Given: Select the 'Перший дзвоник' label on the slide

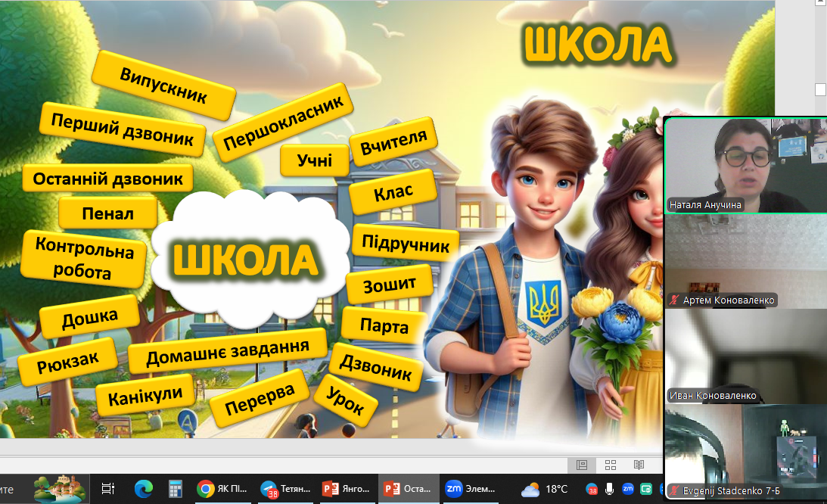Looking at the screenshot, I should click(x=123, y=130).
